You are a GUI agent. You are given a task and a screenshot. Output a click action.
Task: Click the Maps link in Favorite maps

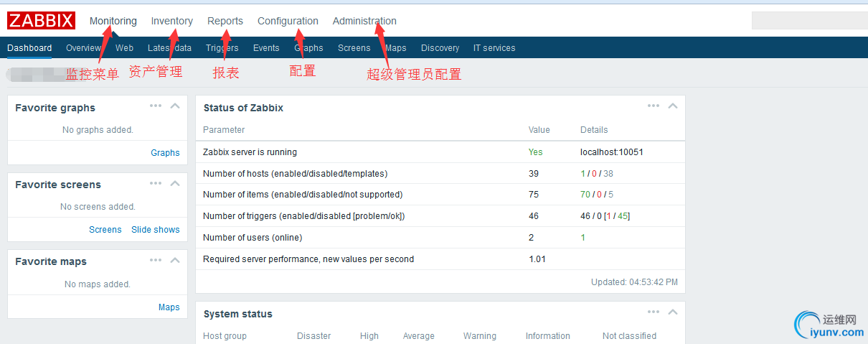pyautogui.click(x=169, y=307)
